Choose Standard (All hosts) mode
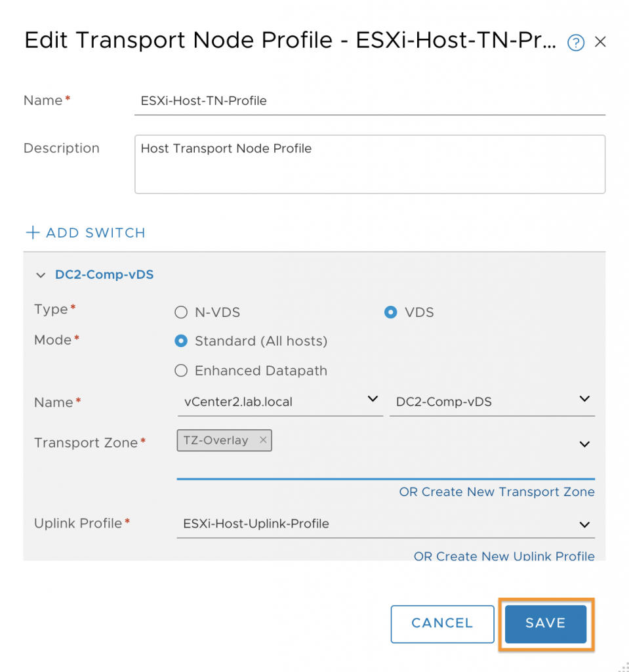This screenshot has width=629, height=672. (x=181, y=341)
